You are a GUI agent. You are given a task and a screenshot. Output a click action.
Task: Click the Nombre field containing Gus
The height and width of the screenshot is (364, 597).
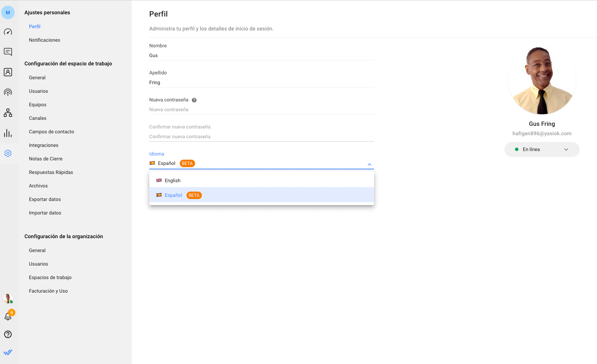point(261,56)
